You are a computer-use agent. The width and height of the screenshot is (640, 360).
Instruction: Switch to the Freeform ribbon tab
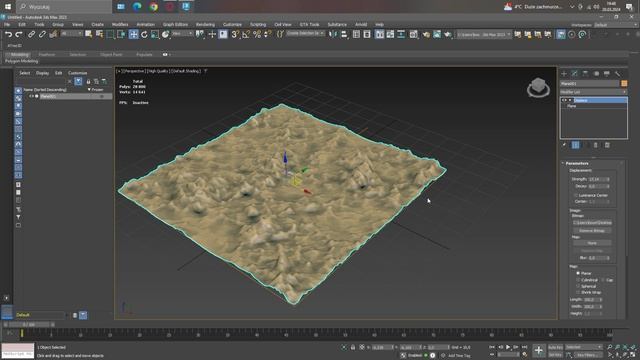tap(47, 54)
